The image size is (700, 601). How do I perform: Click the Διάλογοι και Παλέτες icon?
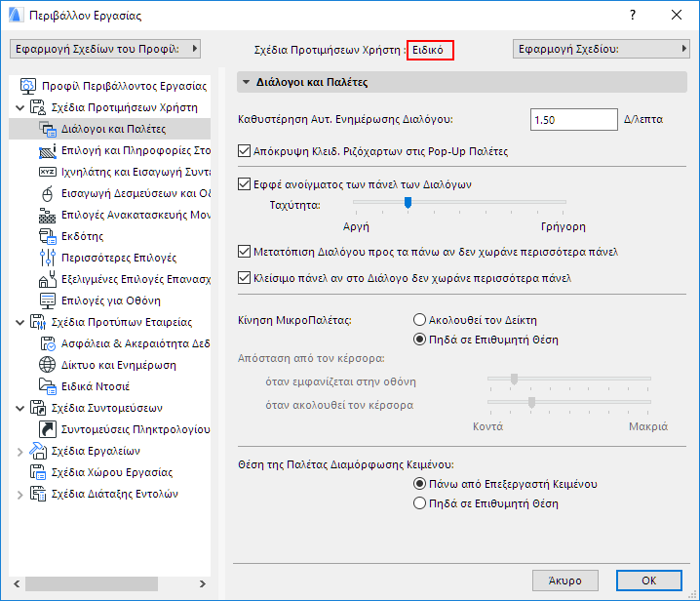(x=48, y=129)
